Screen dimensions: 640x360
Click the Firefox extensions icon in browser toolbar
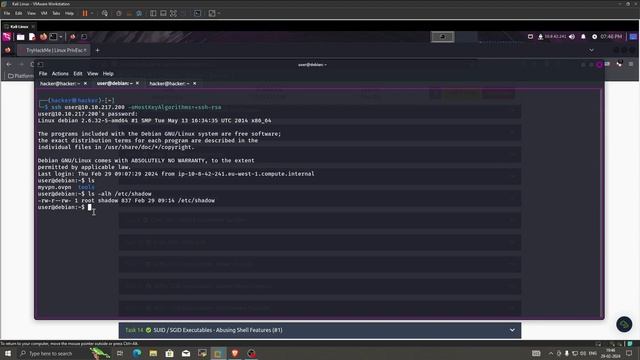pyautogui.click(x=619, y=64)
